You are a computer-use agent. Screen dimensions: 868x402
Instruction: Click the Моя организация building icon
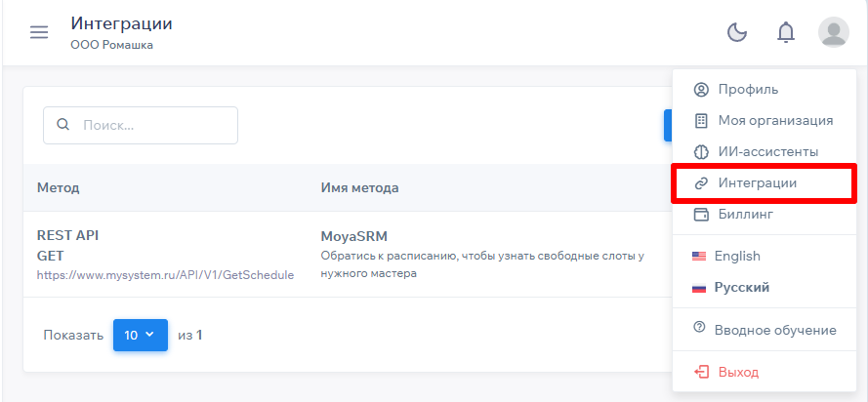coord(700,121)
